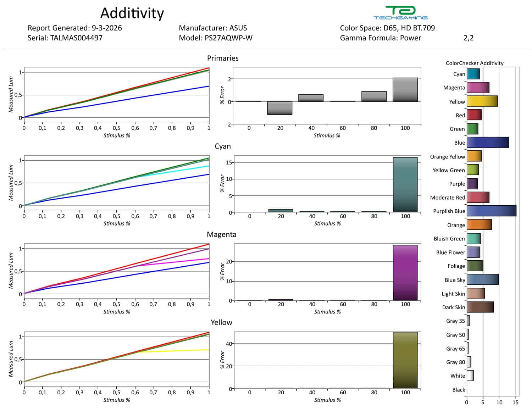Click the 100% stimulus bar in Cyan error chart
The height and width of the screenshot is (411, 532).
pos(405,185)
